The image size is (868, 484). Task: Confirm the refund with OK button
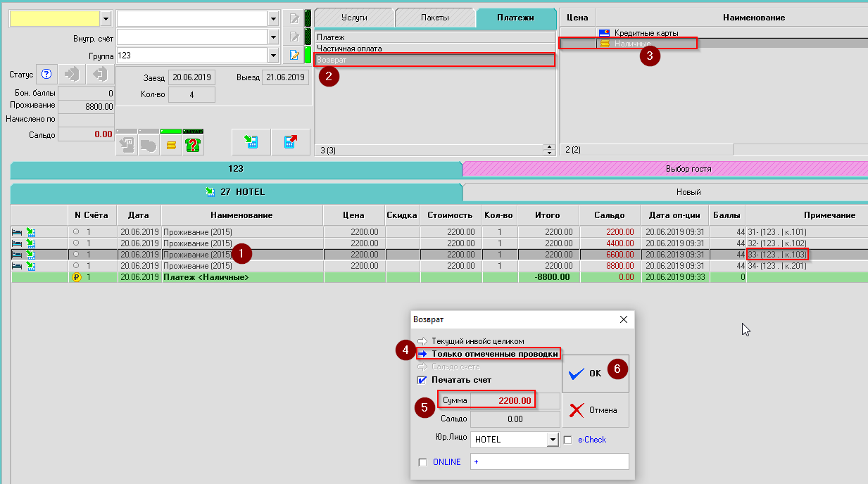tap(595, 373)
